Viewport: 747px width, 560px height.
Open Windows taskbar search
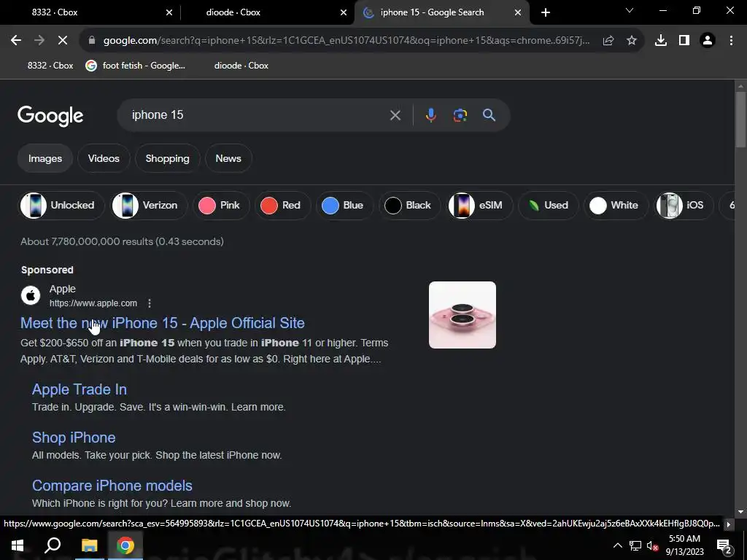click(x=53, y=545)
